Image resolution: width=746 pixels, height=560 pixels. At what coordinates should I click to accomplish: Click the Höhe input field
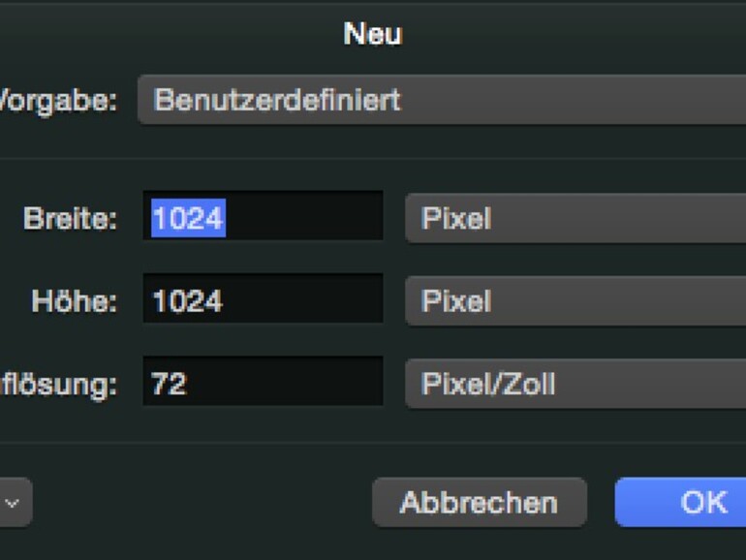[x=263, y=300]
